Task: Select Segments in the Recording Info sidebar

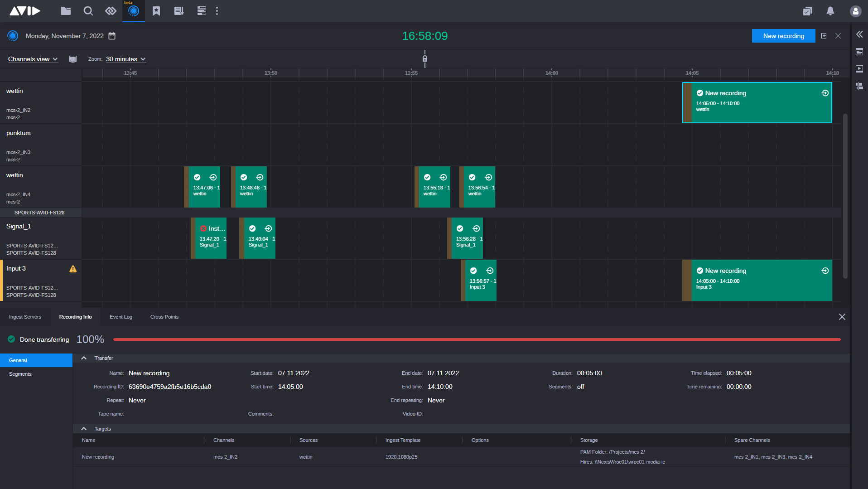Action: pyautogui.click(x=20, y=374)
